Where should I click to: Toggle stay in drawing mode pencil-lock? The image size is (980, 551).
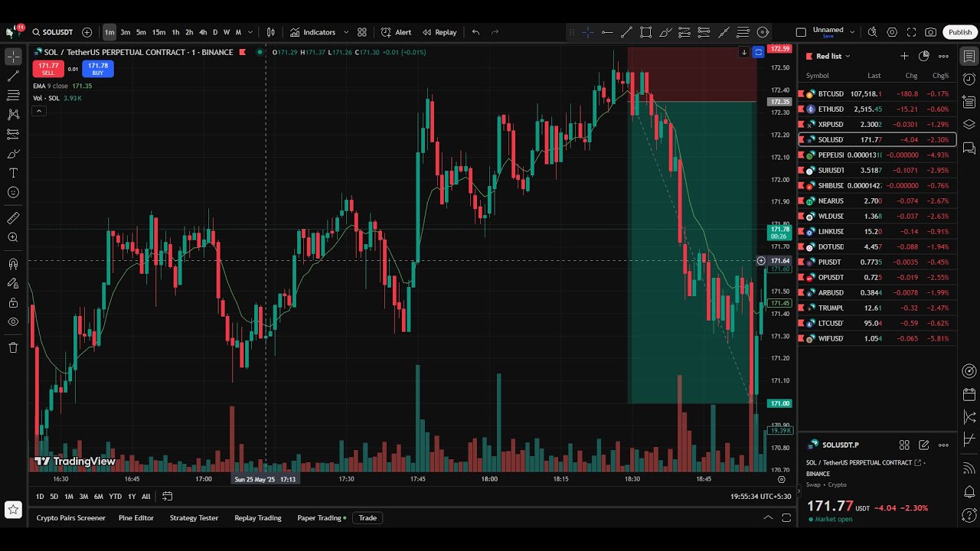pos(13,283)
